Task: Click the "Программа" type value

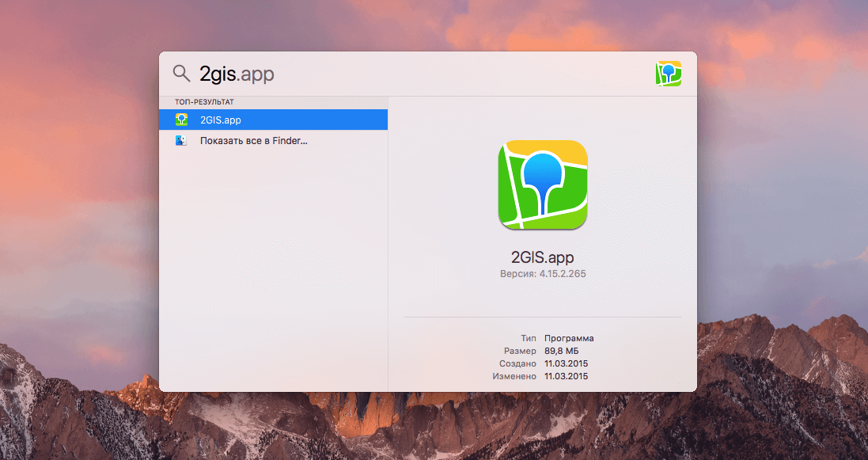Action: pyautogui.click(x=568, y=338)
